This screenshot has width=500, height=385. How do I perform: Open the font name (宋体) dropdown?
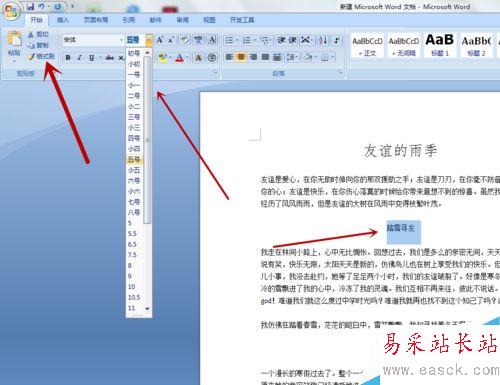coord(121,40)
